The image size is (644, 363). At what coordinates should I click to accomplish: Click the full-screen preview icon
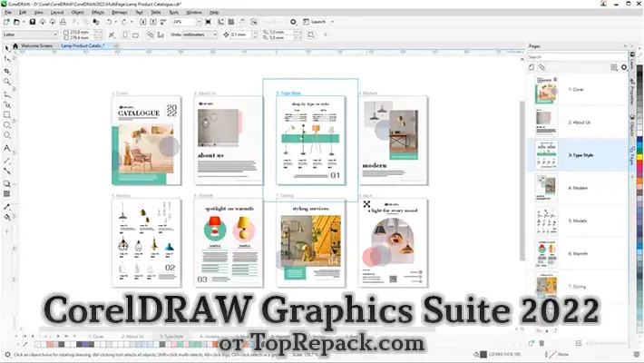coord(209,22)
